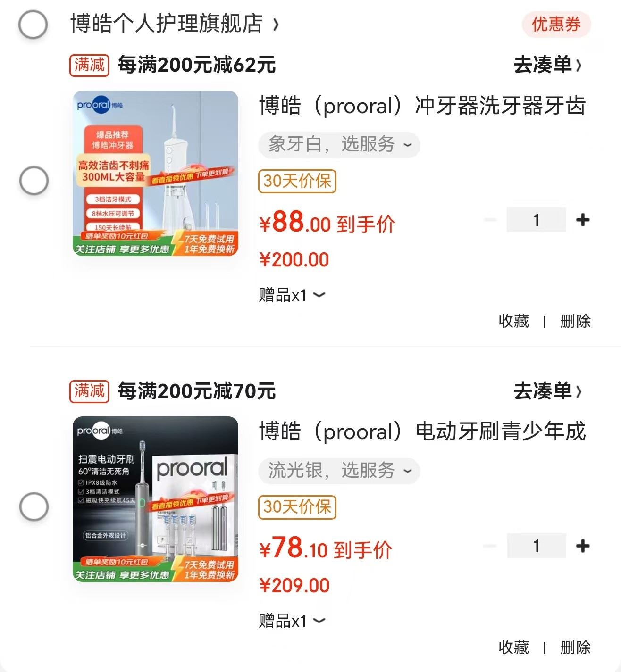621x672 pixels.
Task: Increase electric toothbrush quantity with plus icon
Action: [x=583, y=546]
